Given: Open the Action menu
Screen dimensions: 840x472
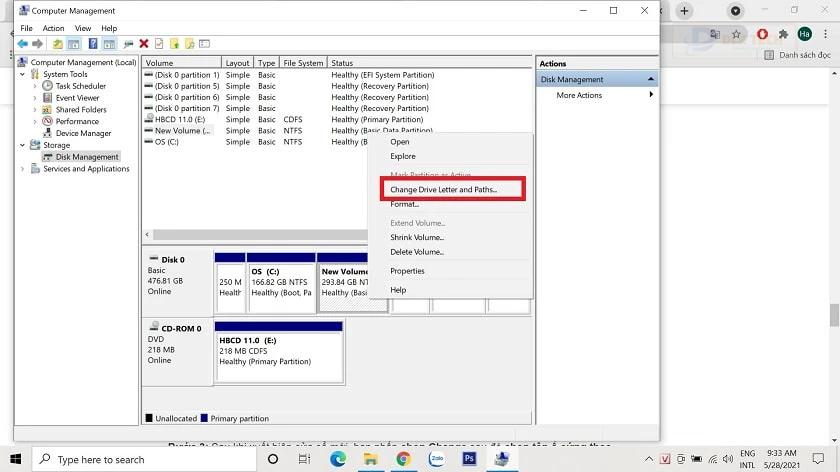Looking at the screenshot, I should [x=53, y=28].
